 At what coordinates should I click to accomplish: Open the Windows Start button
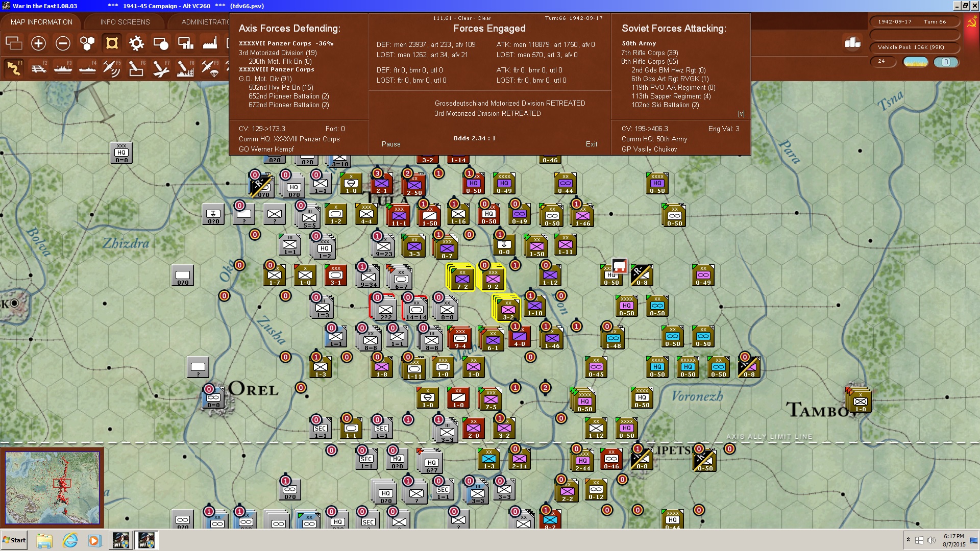tap(14, 540)
